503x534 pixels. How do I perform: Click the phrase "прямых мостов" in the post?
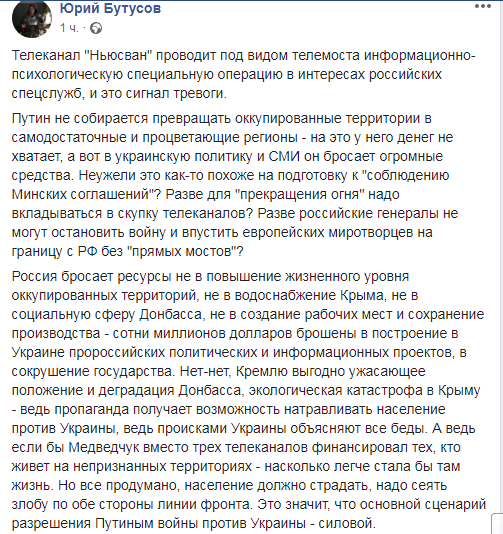pos(182,252)
